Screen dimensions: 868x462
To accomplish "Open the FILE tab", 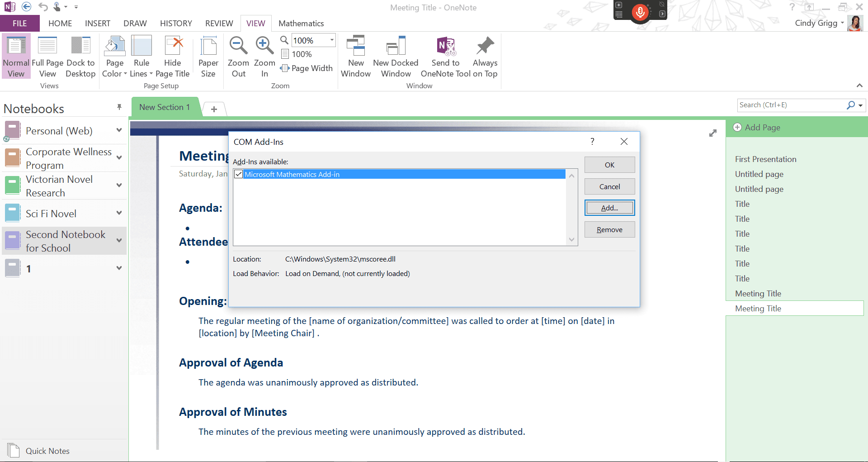I will 19,23.
